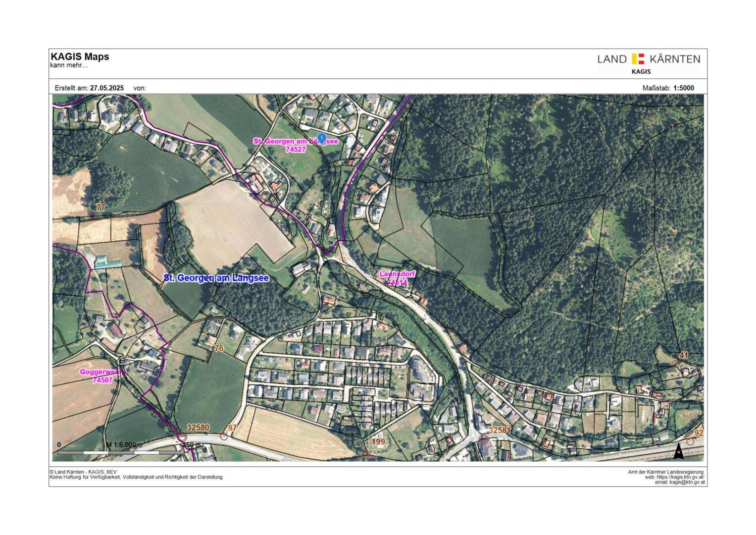Select the red triangle marker labeled 199

[x=365, y=453]
